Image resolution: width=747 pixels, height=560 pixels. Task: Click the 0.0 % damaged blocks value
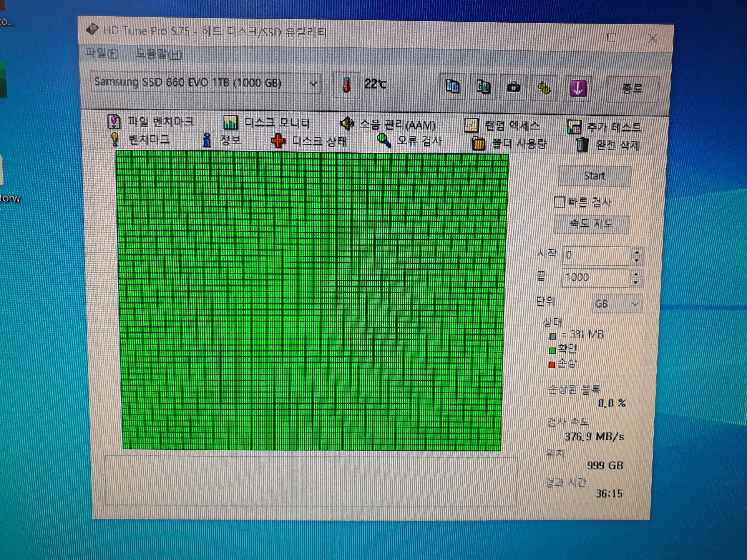point(612,403)
